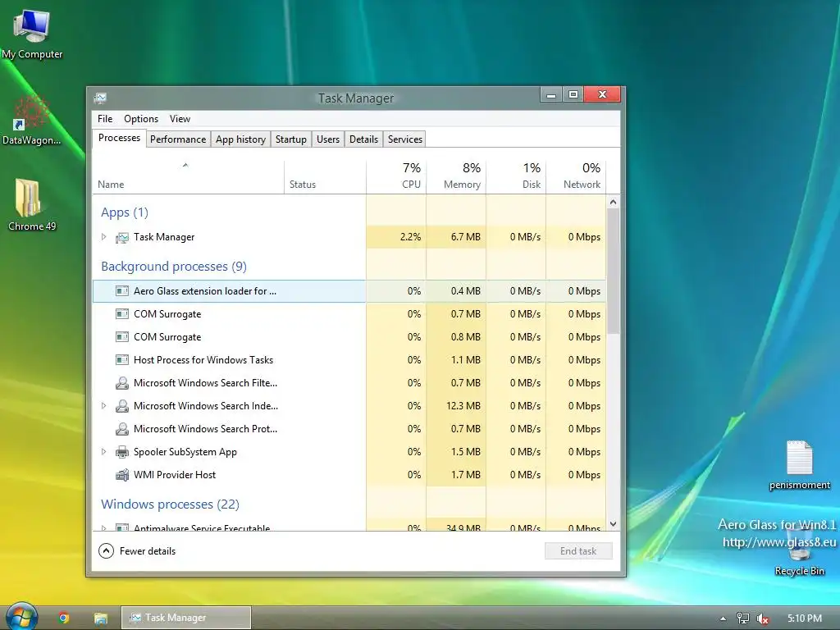Click the Microsoft Windows Search Filter icon
Viewport: 840px width, 630px height.
tap(122, 383)
